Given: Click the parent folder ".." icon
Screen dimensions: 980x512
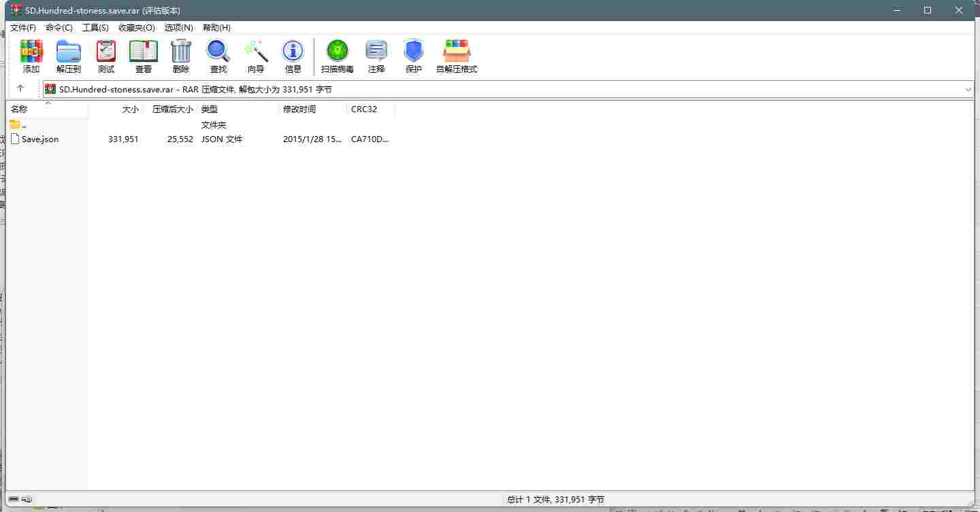Looking at the screenshot, I should click(15, 124).
